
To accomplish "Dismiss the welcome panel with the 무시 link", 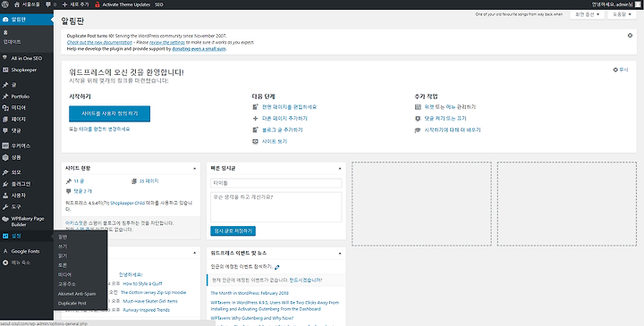I will tap(621, 71).
